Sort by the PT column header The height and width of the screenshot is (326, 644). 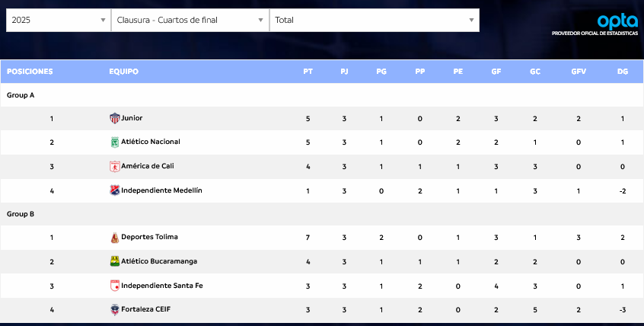(308, 72)
